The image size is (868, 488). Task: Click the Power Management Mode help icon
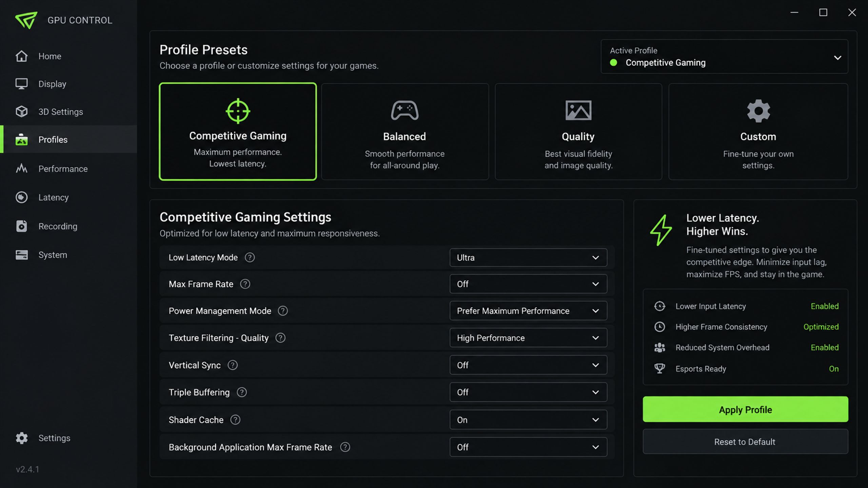pos(283,311)
